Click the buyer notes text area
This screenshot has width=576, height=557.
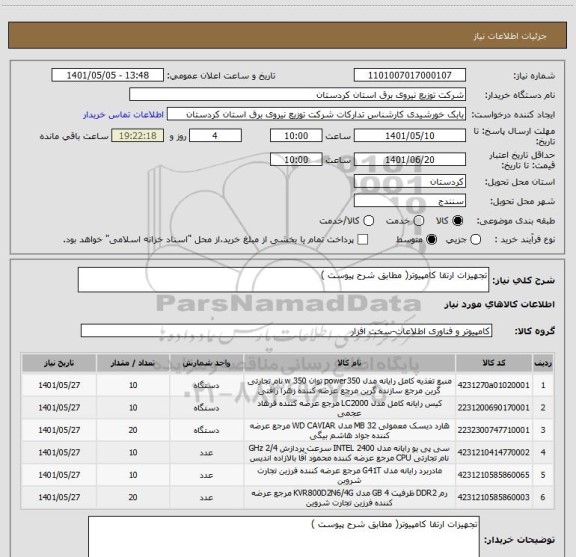pyautogui.click(x=284, y=536)
